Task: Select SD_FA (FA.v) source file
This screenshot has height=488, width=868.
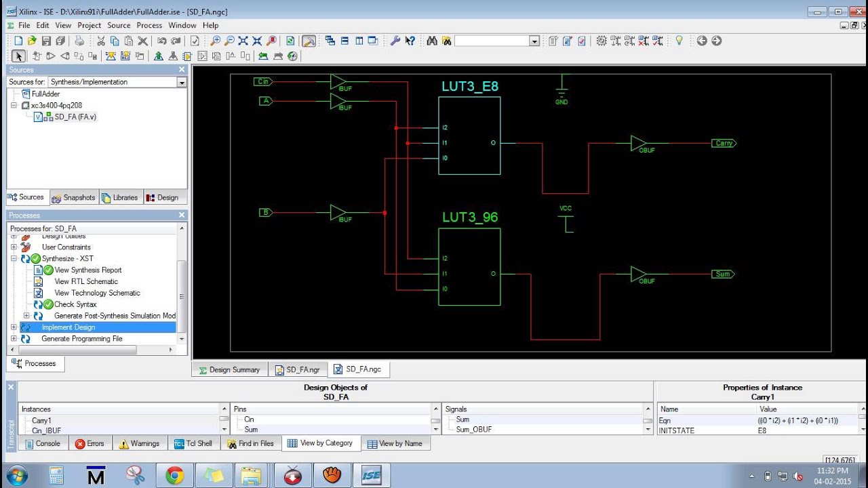Action: 75,117
